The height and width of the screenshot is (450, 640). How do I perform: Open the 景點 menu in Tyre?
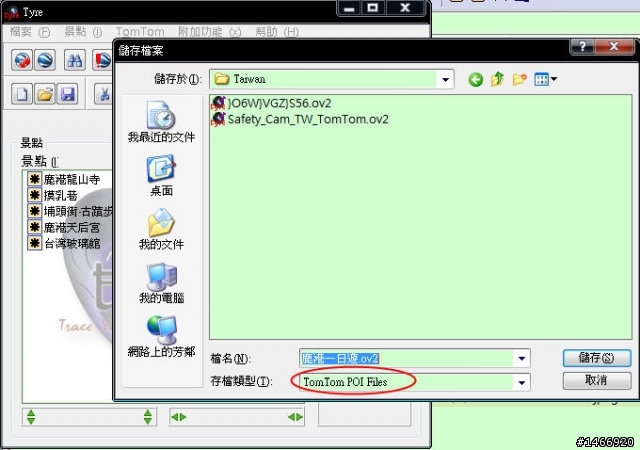click(x=83, y=32)
